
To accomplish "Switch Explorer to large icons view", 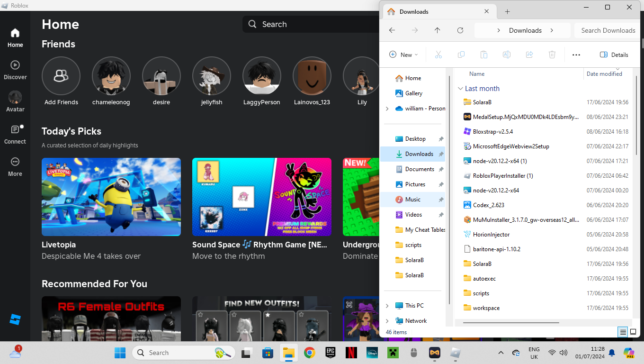I will (x=633, y=332).
